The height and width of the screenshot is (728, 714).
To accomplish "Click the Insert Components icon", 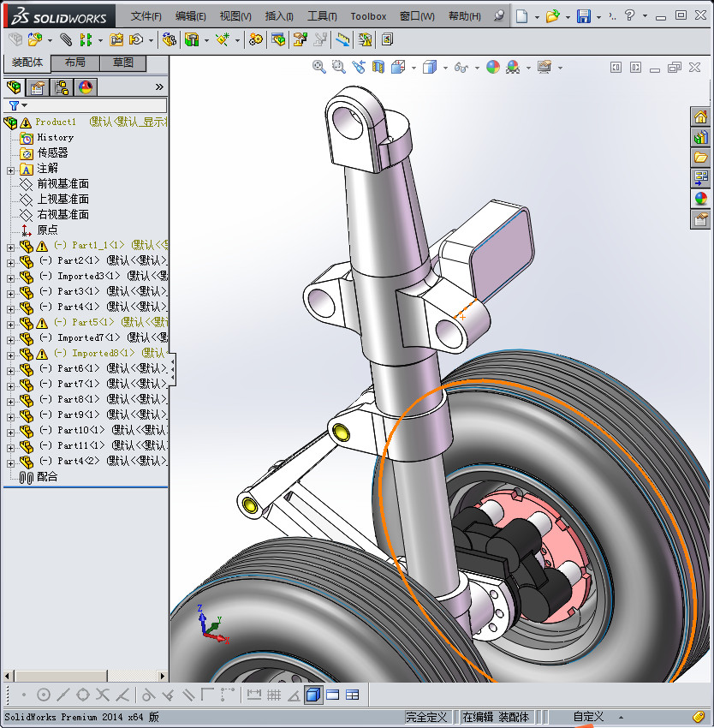I will [34, 40].
